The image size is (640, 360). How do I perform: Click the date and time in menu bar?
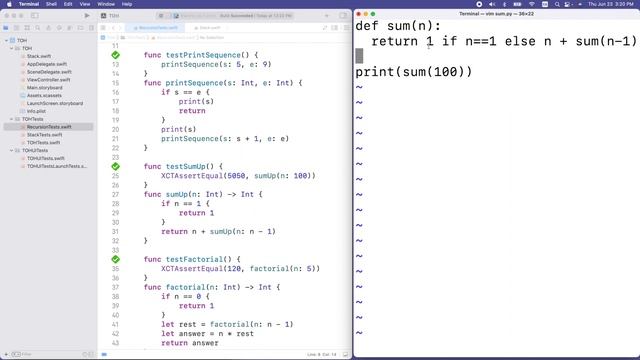click(x=611, y=4)
